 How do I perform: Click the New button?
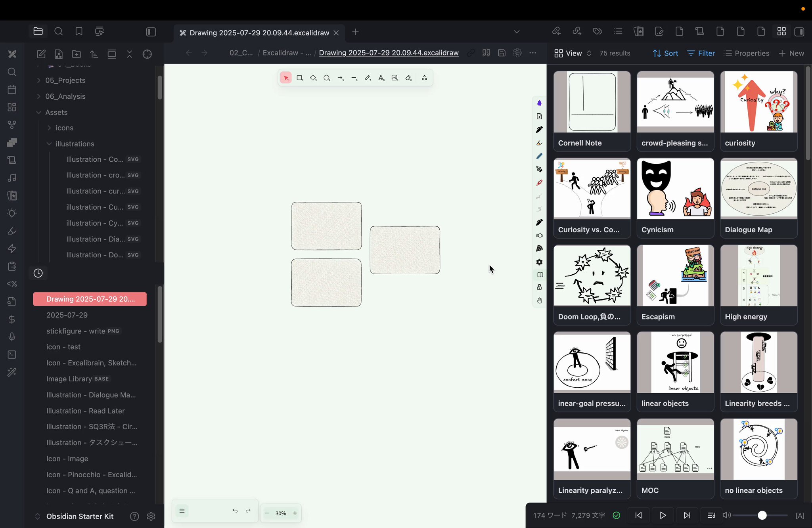click(791, 53)
